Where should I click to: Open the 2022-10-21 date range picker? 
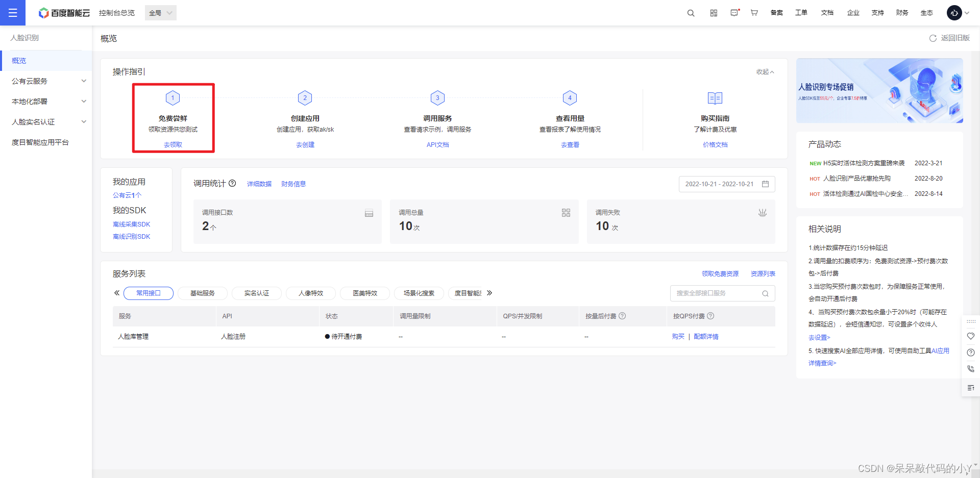click(x=727, y=184)
